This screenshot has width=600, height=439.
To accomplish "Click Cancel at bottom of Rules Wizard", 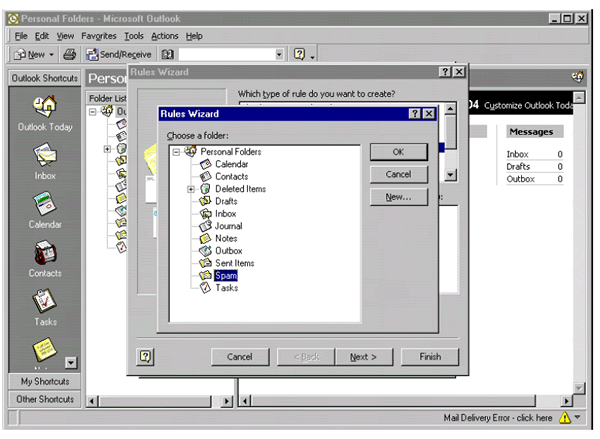I will click(x=240, y=357).
